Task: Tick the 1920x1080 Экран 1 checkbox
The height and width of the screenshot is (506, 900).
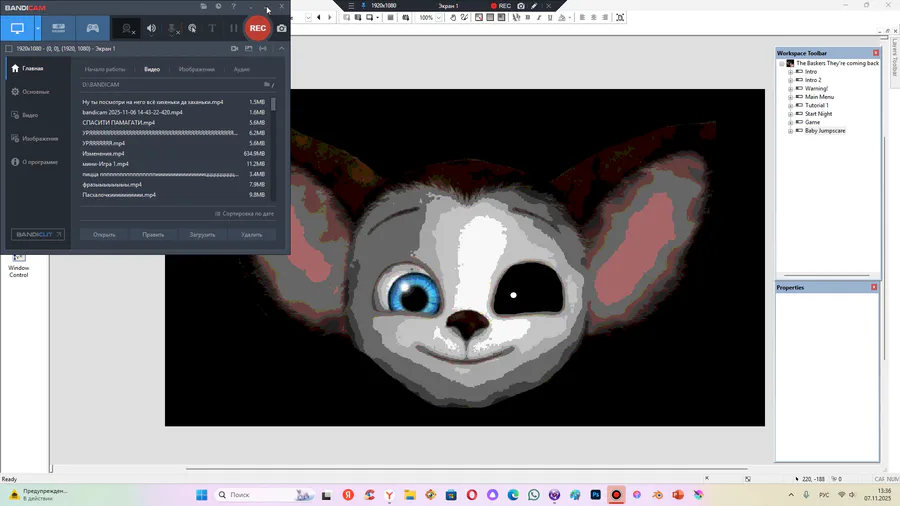Action: (x=9, y=49)
